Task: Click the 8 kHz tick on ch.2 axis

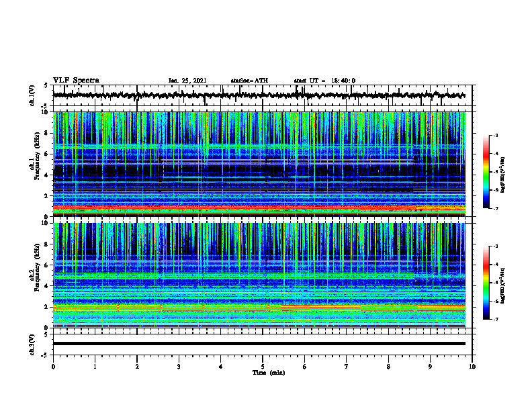Action: coord(47,244)
